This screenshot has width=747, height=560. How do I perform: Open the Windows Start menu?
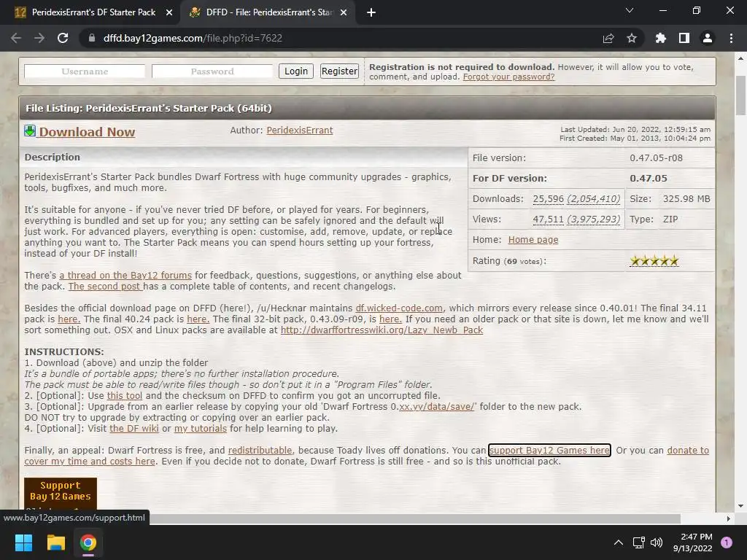coord(23,542)
